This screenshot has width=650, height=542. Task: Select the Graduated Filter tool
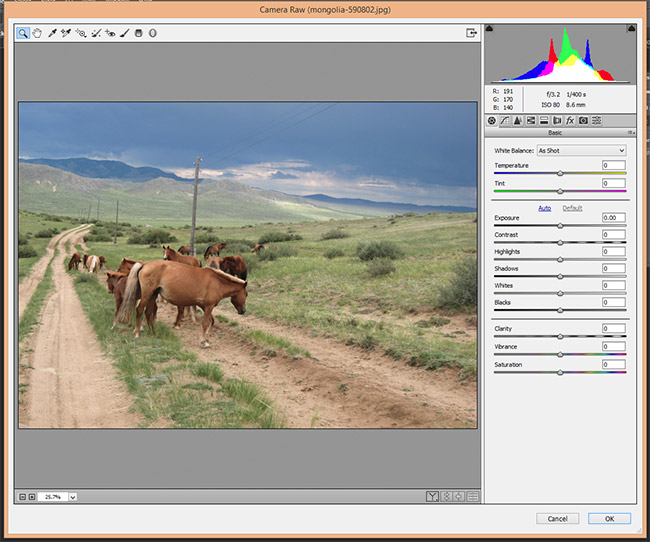pos(139,33)
